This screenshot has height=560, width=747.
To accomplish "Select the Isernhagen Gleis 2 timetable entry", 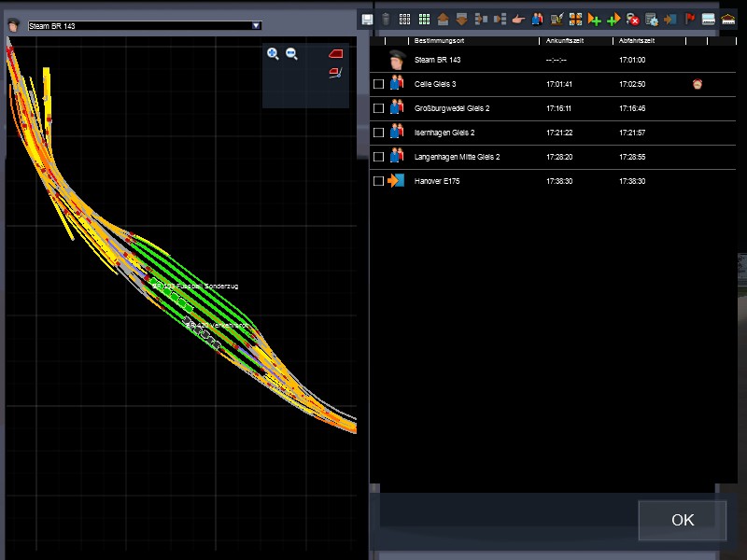I will pos(444,133).
